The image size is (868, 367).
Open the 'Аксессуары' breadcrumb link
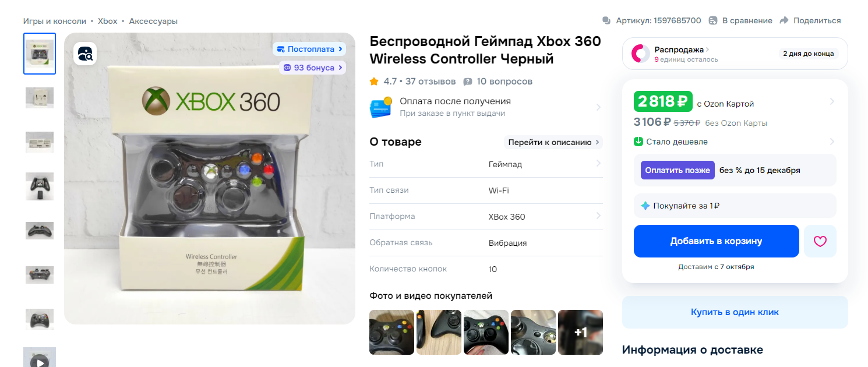click(x=153, y=21)
